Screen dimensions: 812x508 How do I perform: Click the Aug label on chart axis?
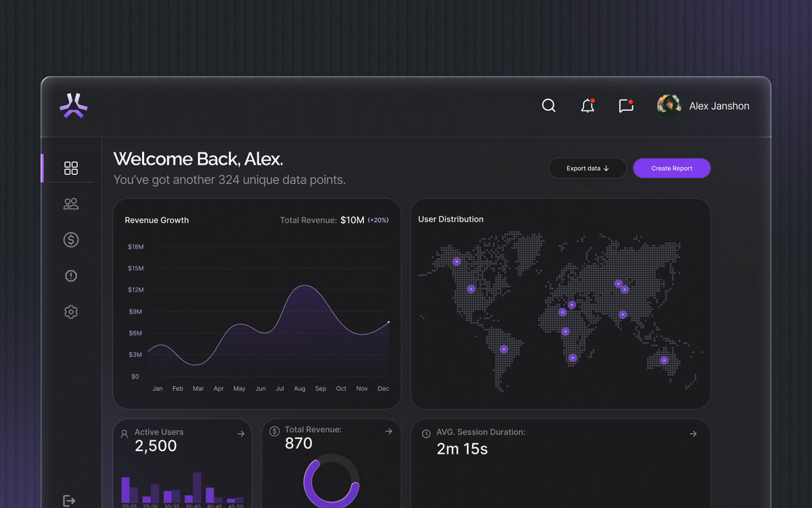(300, 389)
